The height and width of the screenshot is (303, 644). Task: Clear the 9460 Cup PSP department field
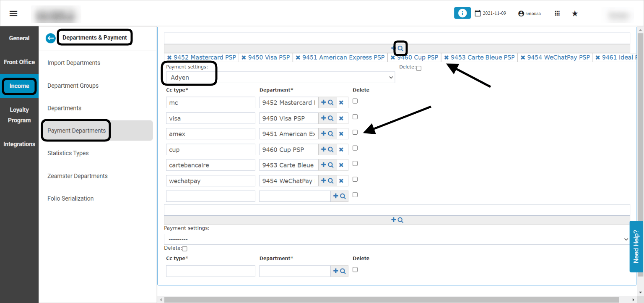coord(342,149)
